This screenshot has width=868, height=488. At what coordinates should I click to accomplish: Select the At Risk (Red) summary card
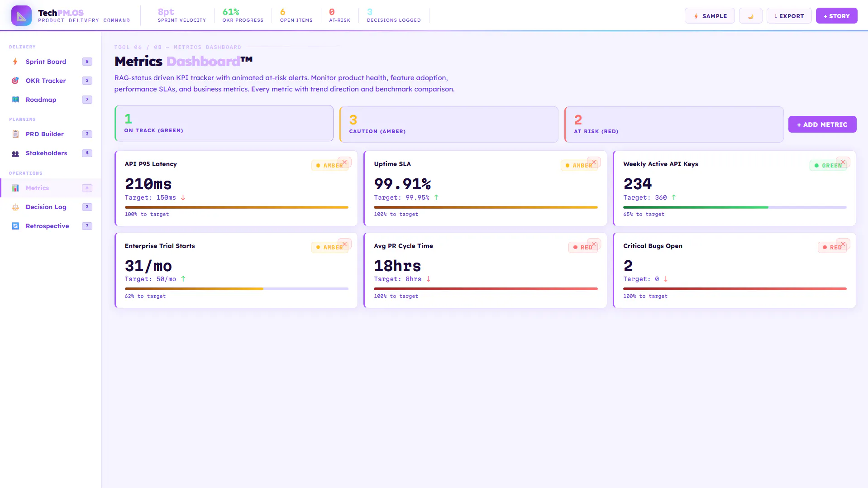click(674, 124)
